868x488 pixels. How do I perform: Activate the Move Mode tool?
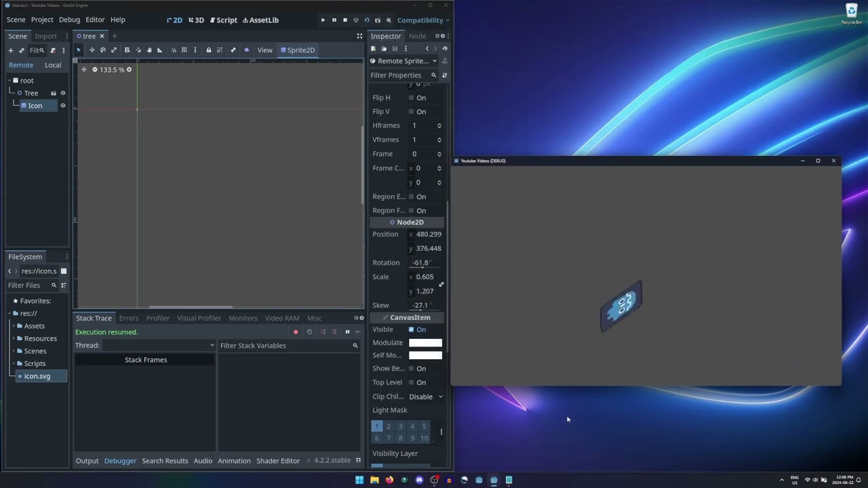click(92, 50)
